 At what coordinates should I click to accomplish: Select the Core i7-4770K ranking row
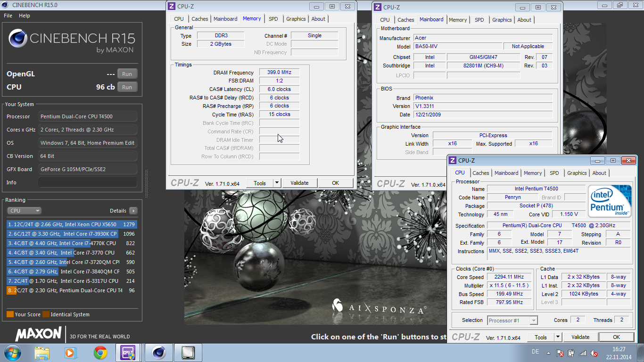pyautogui.click(x=72, y=243)
